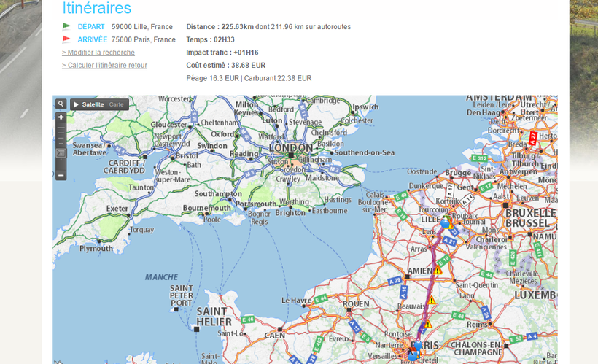Zoom in with the plus button
This screenshot has height=364, width=598.
(61, 117)
